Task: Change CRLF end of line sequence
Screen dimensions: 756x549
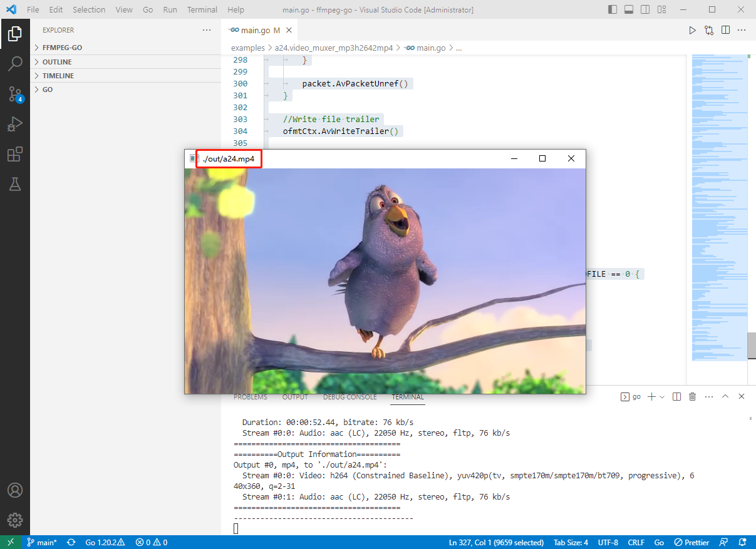Action: tap(636, 542)
